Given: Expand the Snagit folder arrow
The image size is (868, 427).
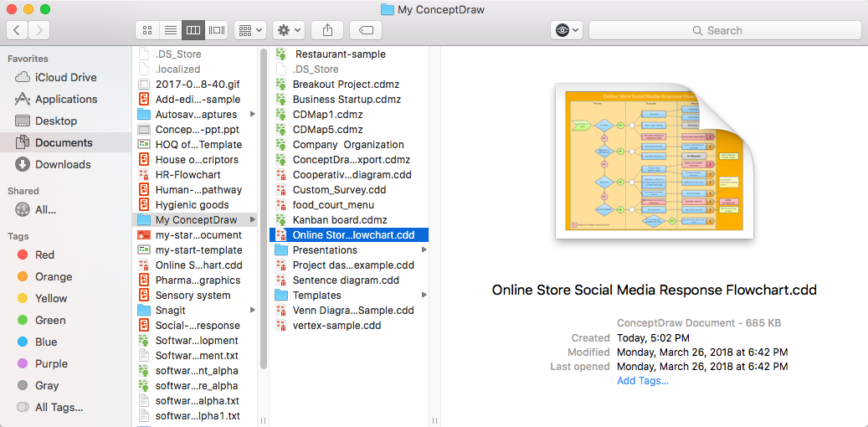Looking at the screenshot, I should tap(253, 310).
